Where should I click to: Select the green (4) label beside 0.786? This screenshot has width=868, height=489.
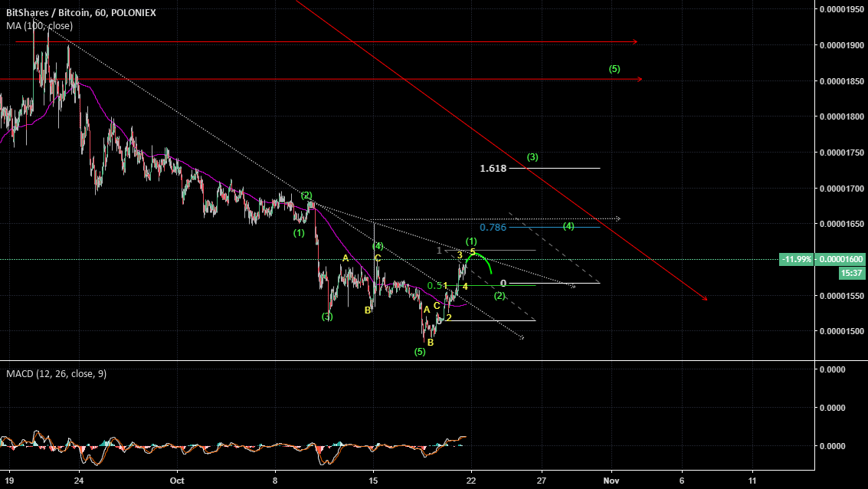568,227
